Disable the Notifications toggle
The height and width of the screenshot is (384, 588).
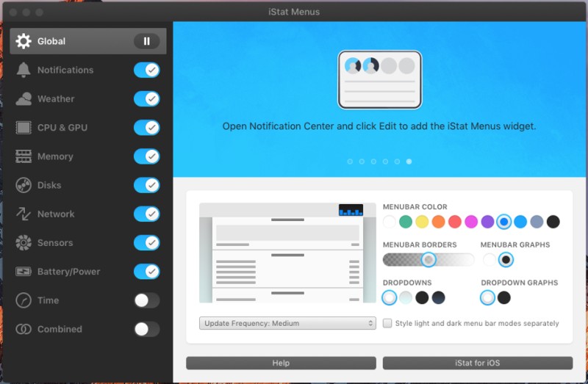tap(146, 70)
